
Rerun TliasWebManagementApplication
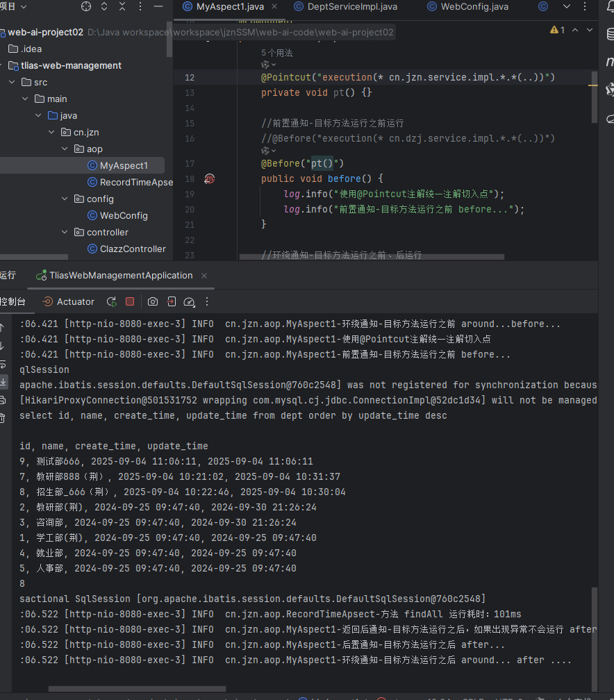tap(112, 302)
